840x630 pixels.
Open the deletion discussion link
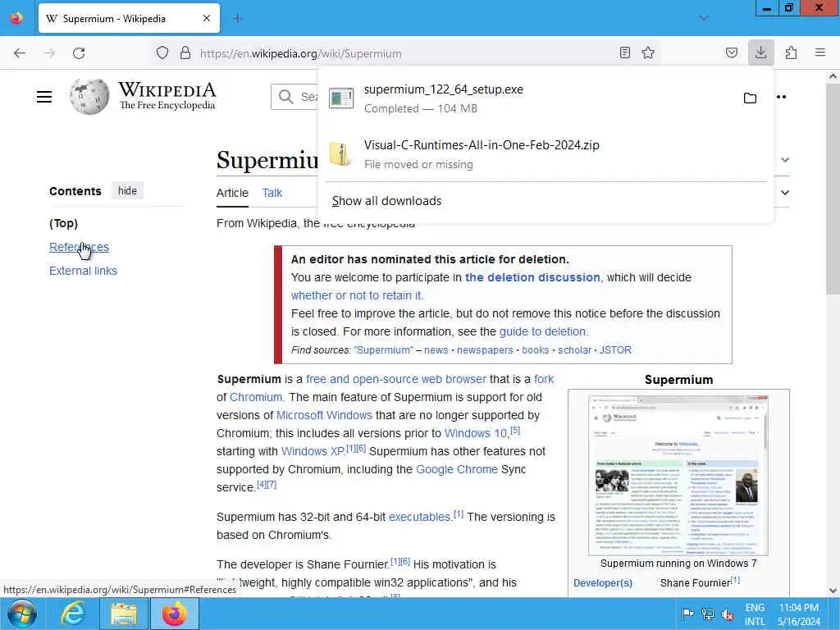click(x=532, y=277)
